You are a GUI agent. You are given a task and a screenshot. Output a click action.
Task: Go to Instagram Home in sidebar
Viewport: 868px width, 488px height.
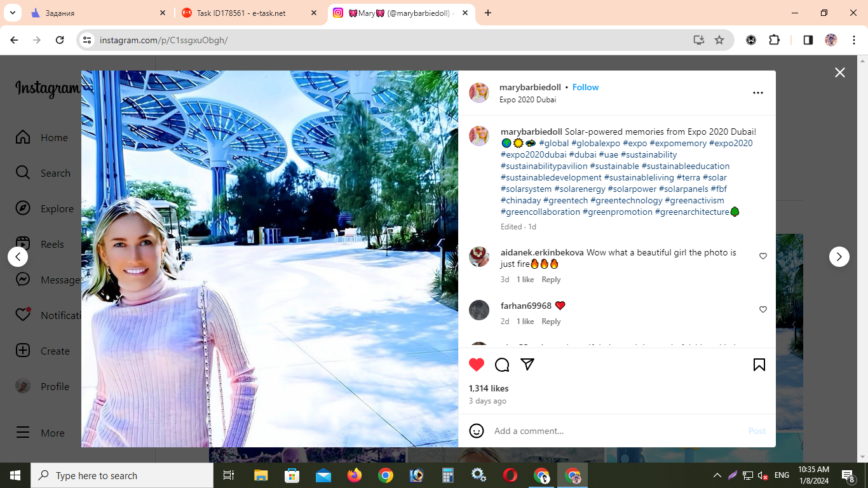42,137
